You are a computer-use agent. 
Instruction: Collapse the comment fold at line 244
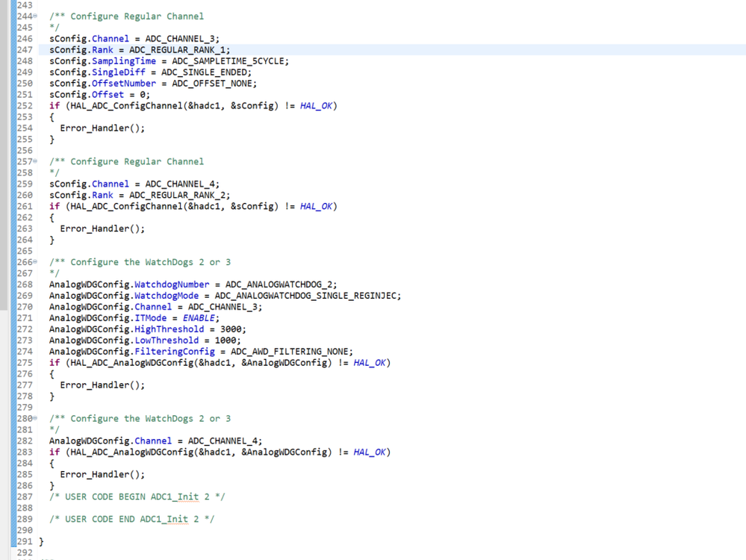pyautogui.click(x=35, y=16)
